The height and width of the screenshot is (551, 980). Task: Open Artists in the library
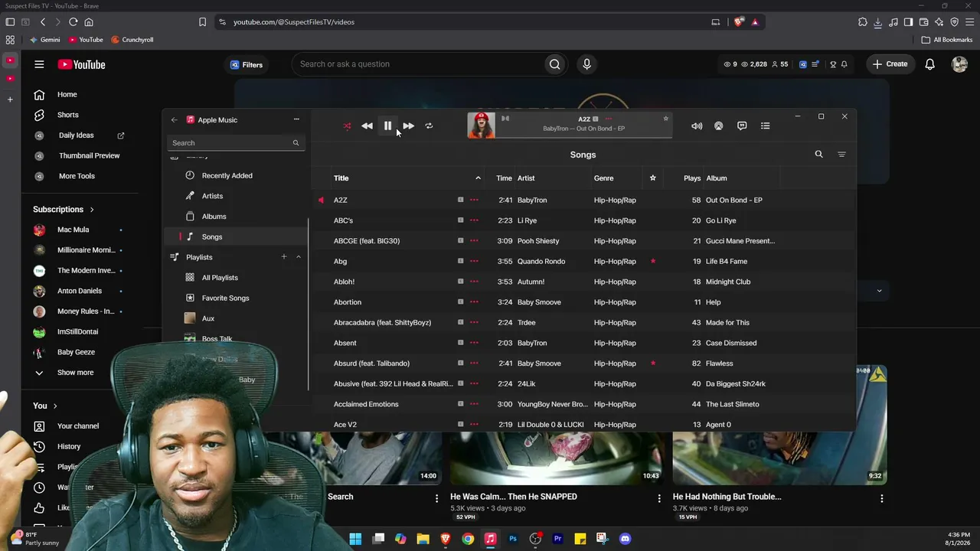212,196
